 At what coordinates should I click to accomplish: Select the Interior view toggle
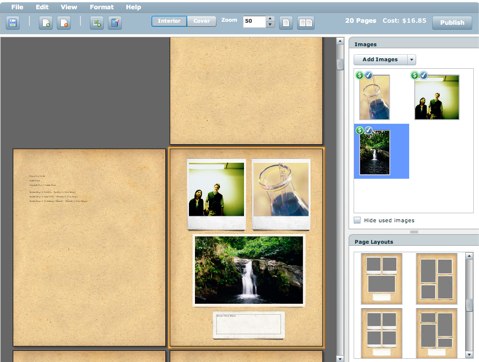(169, 21)
